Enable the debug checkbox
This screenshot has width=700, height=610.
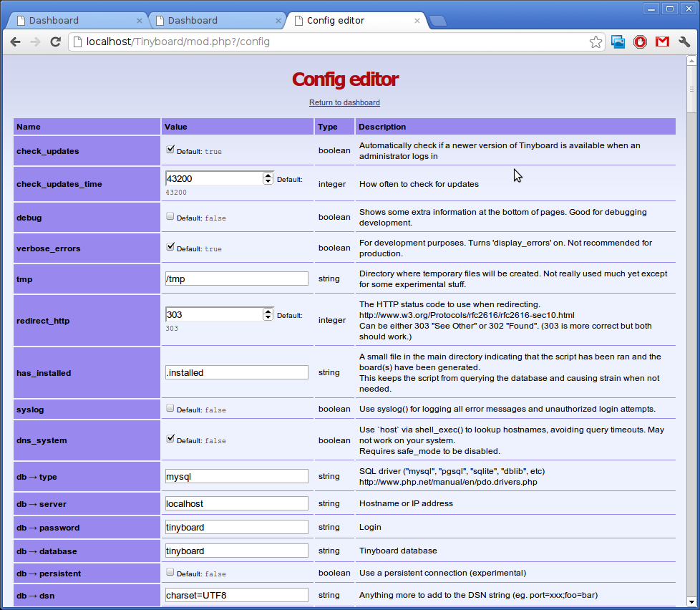pyautogui.click(x=170, y=216)
